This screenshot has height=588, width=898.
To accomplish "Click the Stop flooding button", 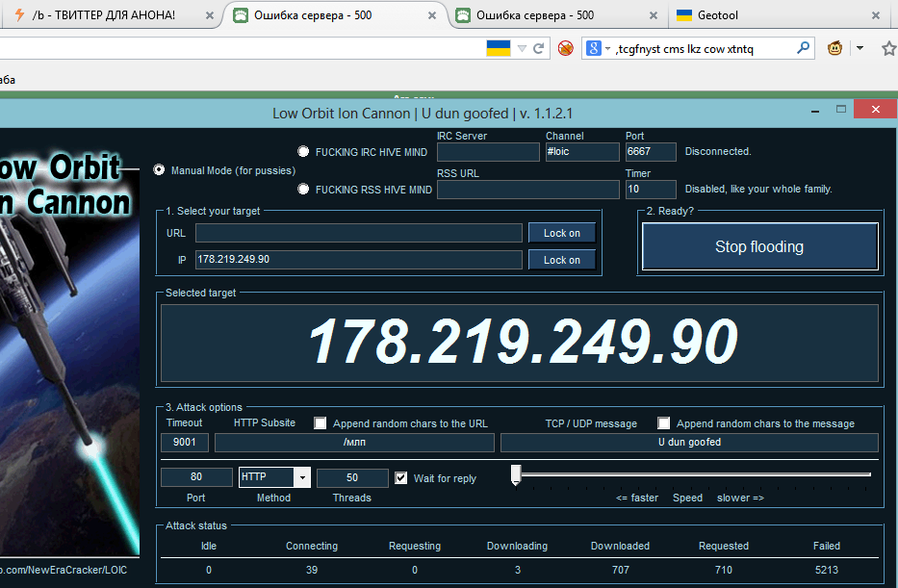I will pyautogui.click(x=760, y=246).
